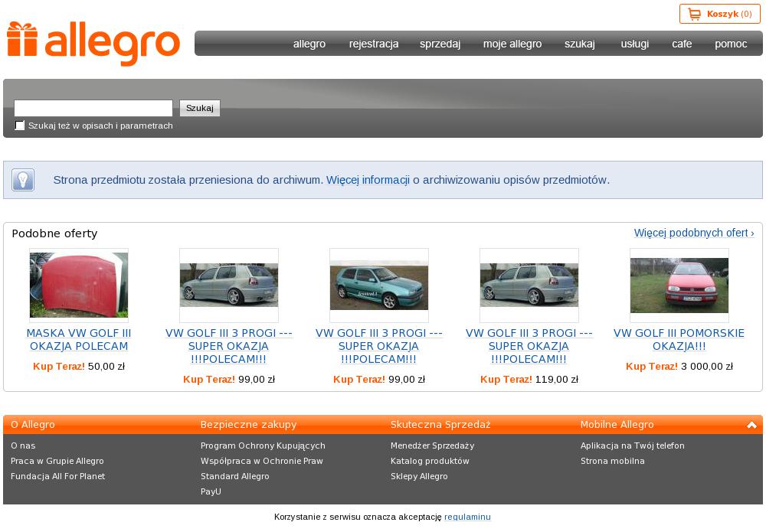This screenshot has height=532, width=766.
Task: Open the regulaminu terms link
Action: (x=467, y=517)
